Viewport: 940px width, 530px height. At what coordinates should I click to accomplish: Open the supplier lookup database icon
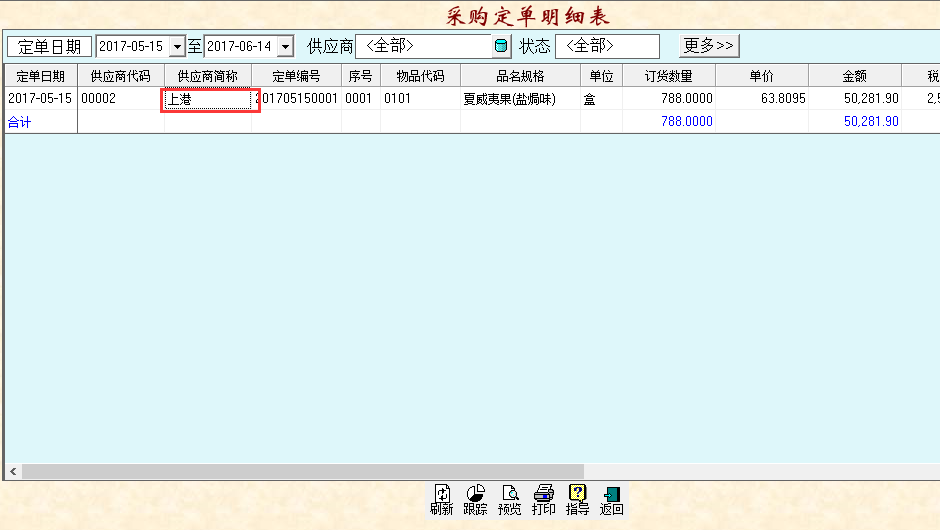click(501, 46)
